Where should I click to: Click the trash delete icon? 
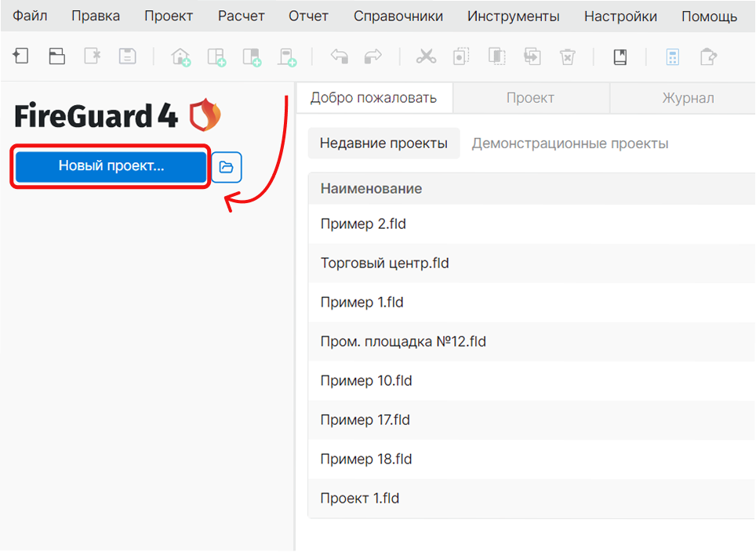click(568, 56)
